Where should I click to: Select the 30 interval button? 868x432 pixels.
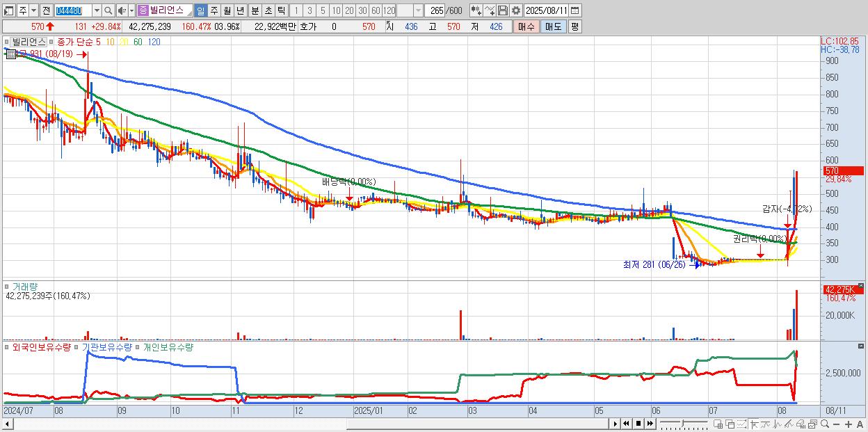[363, 10]
